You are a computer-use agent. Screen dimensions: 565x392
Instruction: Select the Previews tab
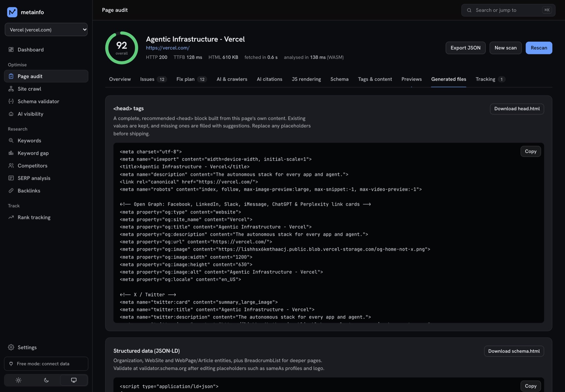tap(412, 79)
